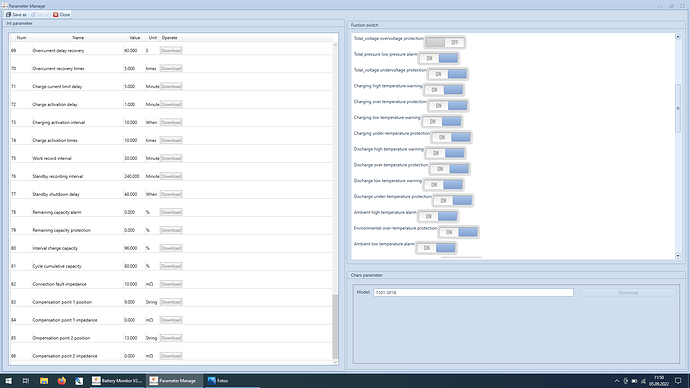This screenshot has width=690, height=388.
Task: Open Fotos app from taskbar
Action: point(232,381)
